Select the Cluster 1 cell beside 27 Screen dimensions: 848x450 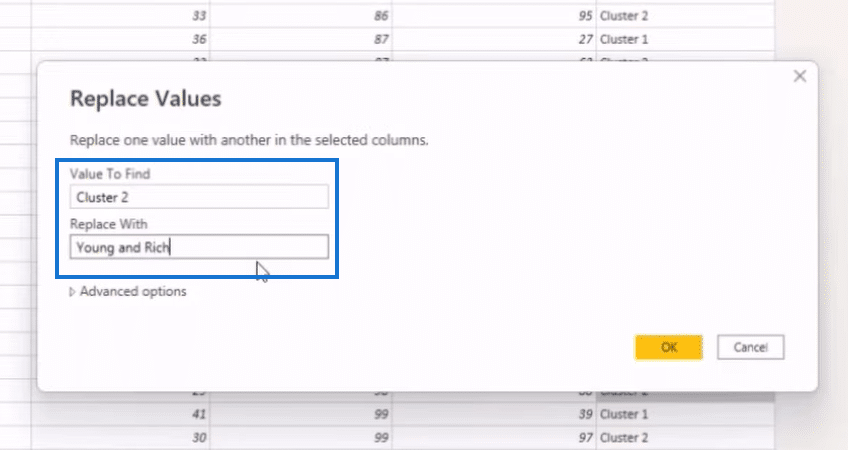685,39
